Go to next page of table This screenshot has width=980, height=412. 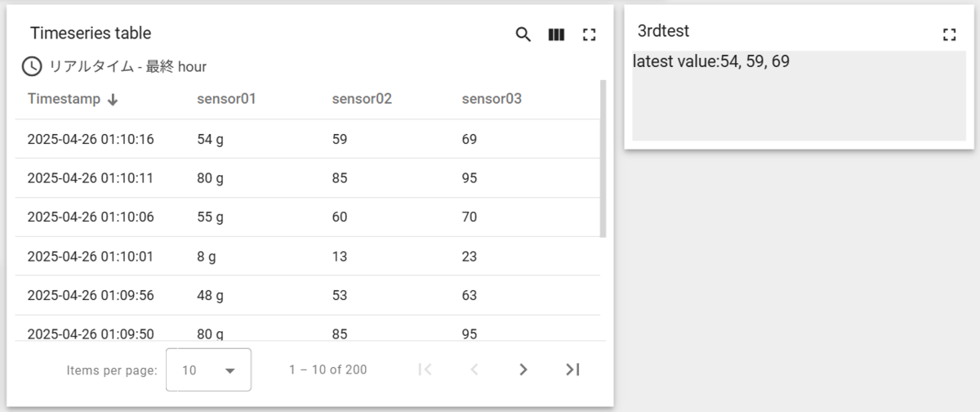coord(523,369)
